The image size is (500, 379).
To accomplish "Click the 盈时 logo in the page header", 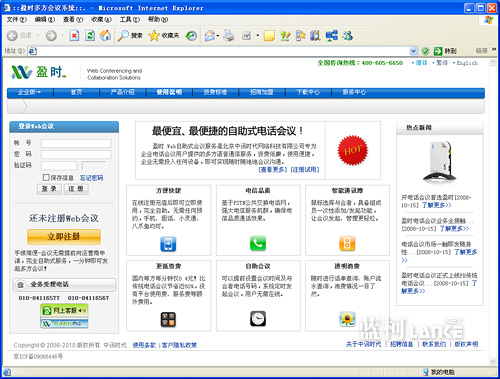I will (38, 72).
